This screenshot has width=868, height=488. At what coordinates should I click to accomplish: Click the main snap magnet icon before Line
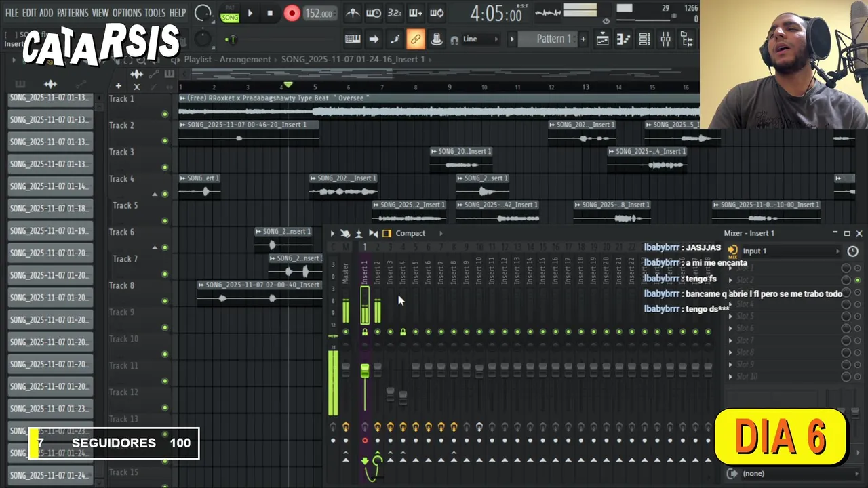[454, 40]
